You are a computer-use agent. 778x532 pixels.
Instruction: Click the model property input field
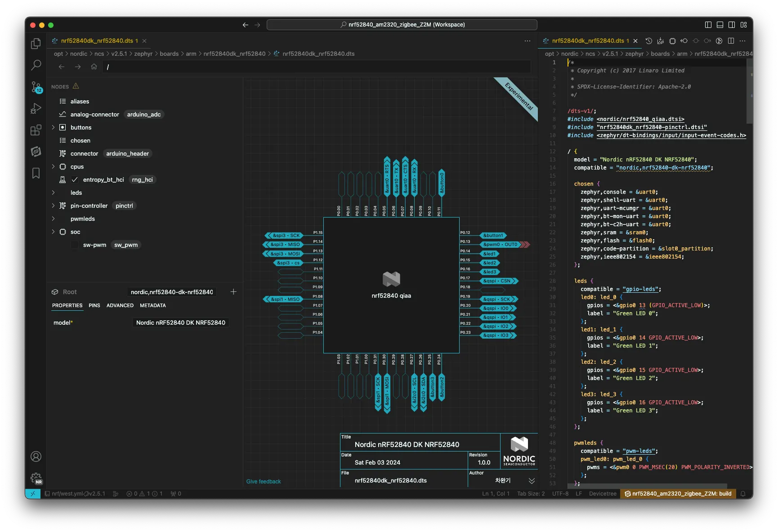[x=181, y=322]
